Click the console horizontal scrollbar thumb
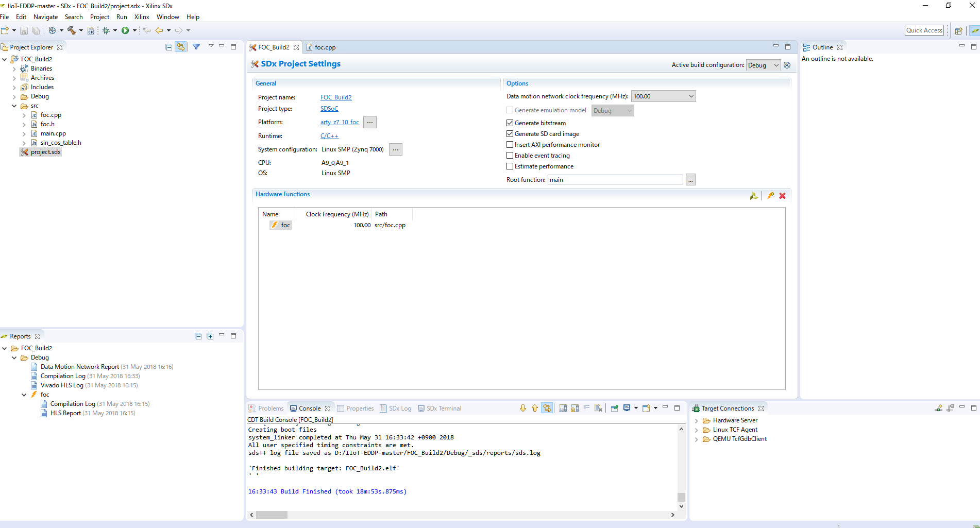The width and height of the screenshot is (980, 528). coord(272,515)
